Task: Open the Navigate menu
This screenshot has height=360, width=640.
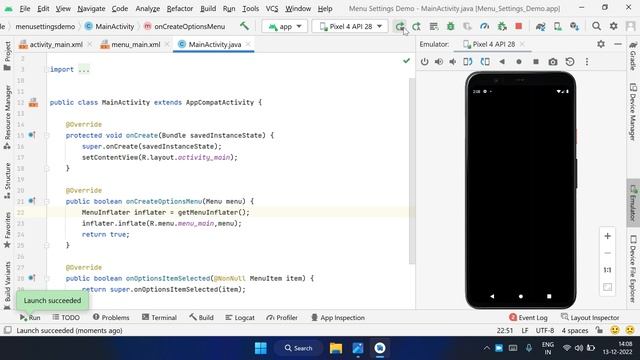Action: [x=91, y=9]
